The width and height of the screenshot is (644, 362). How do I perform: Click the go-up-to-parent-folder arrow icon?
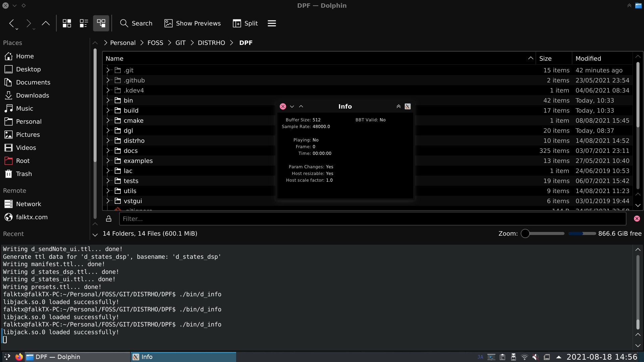click(46, 23)
